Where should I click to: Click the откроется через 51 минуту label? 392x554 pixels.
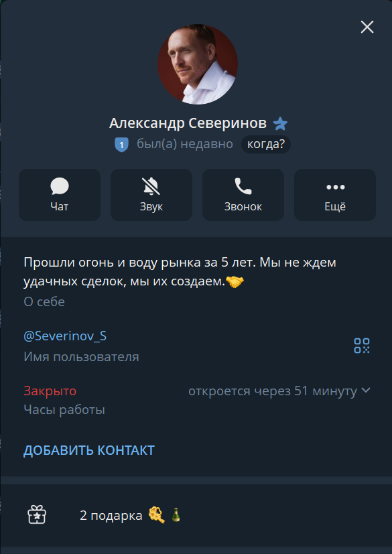273,391
